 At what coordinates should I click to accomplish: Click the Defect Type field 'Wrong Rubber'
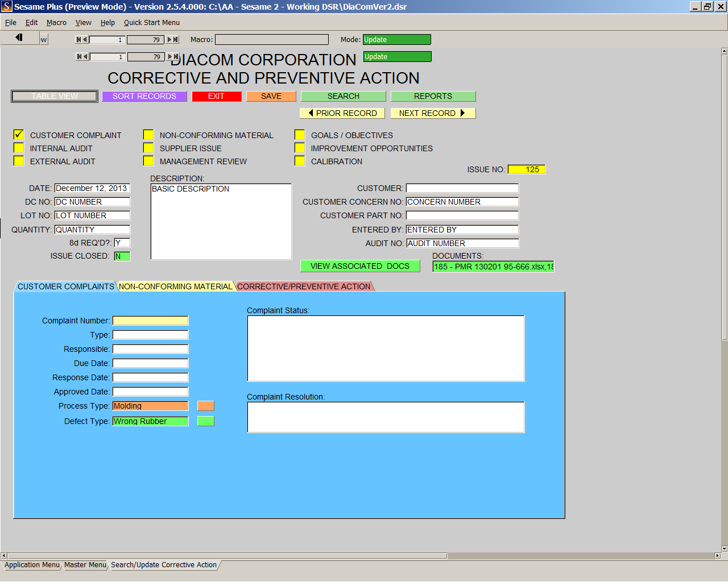pyautogui.click(x=151, y=421)
